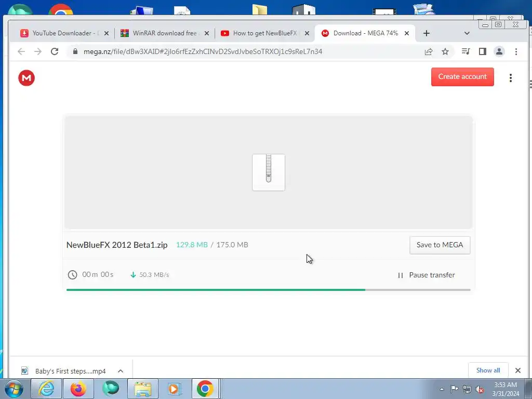Reload the MEGA page
The height and width of the screenshot is (399, 532).
pos(55,51)
